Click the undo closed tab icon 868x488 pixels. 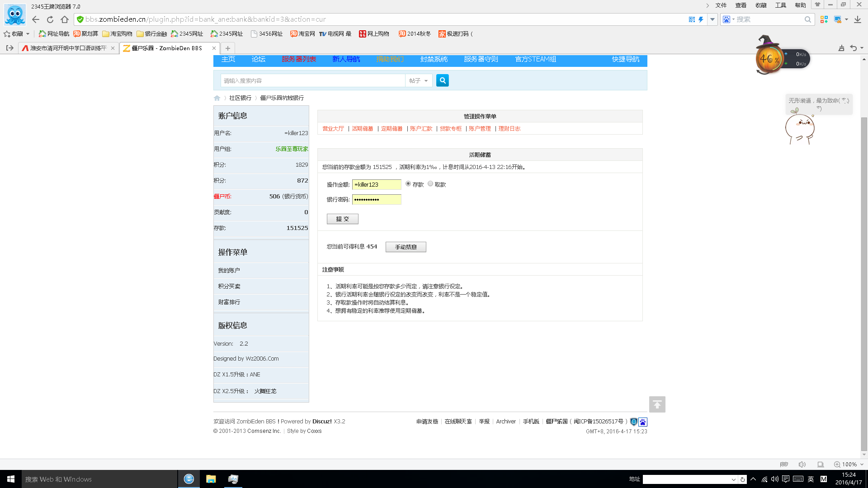point(854,48)
